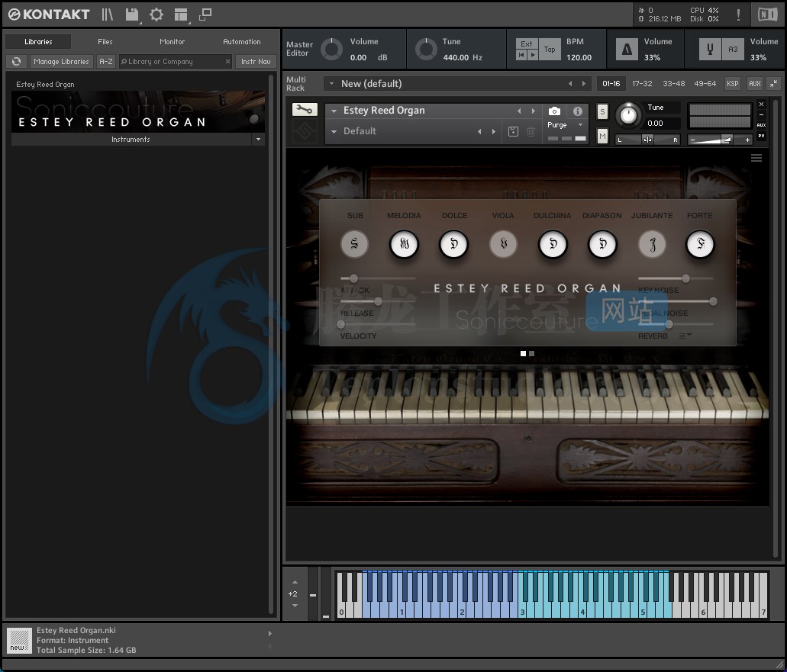The image size is (787, 672).
Task: Select next snapshot arrow beside Default
Action: click(x=494, y=131)
